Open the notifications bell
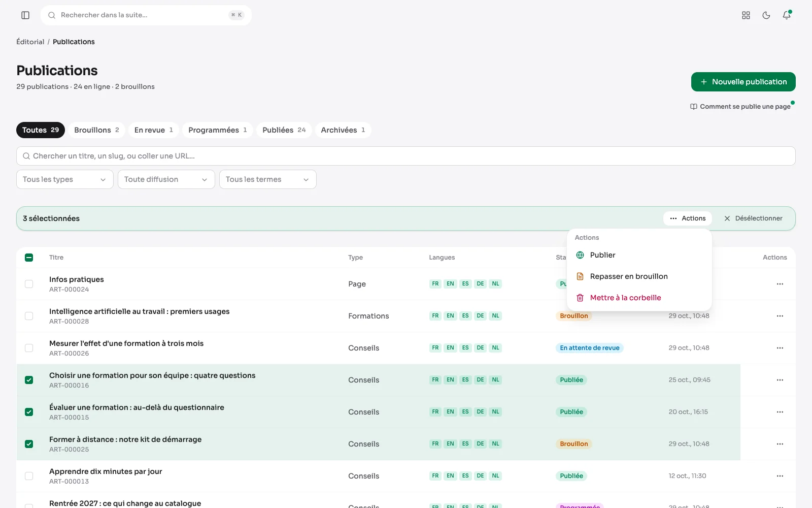The height and width of the screenshot is (508, 812). click(x=787, y=15)
